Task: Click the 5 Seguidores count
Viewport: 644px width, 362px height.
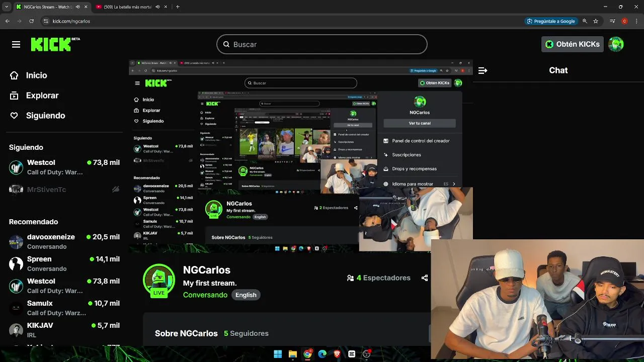Action: click(x=246, y=333)
